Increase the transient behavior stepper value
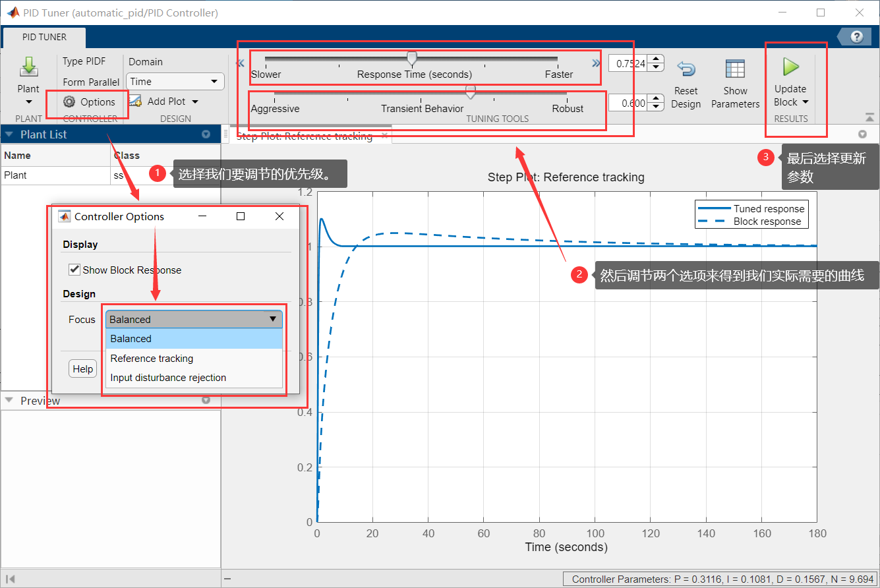The height and width of the screenshot is (588, 880). click(x=655, y=99)
